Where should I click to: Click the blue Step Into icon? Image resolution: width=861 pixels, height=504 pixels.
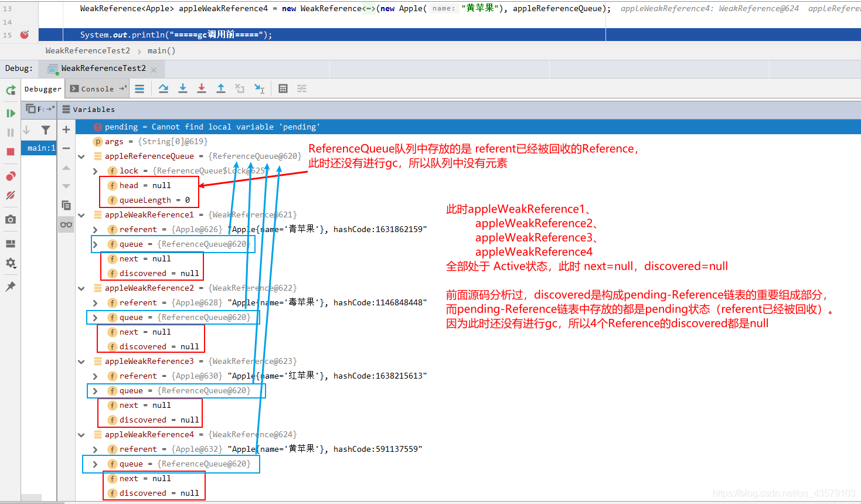tap(183, 88)
